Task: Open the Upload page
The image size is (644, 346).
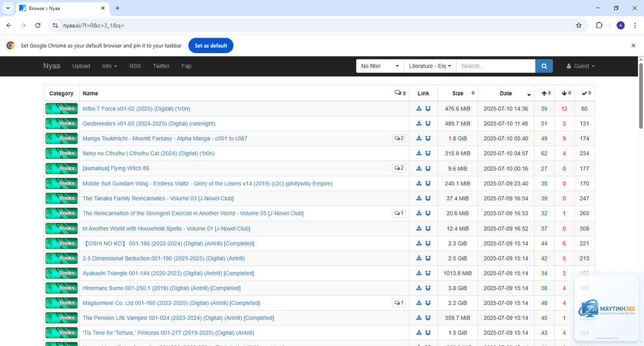Action: 81,66
